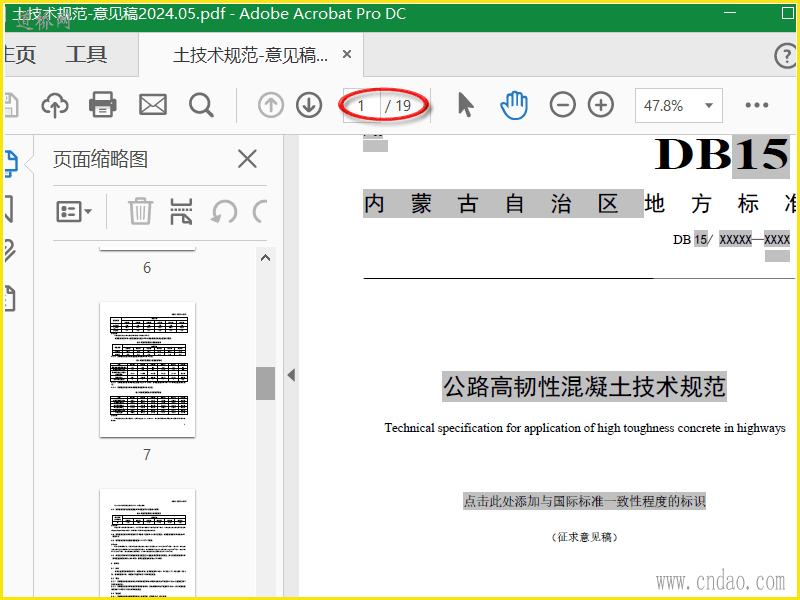800x600 pixels.
Task: Rotate page counterclockwise in thumbnails panel
Action: click(224, 211)
